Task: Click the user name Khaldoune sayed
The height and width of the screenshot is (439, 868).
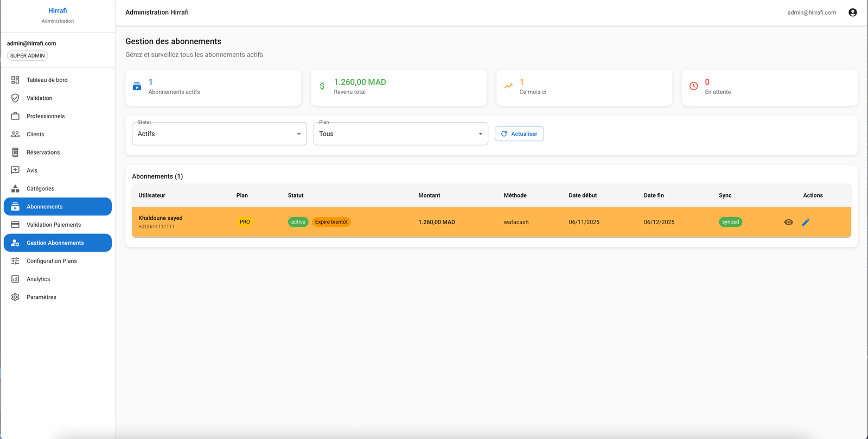Action: [161, 218]
